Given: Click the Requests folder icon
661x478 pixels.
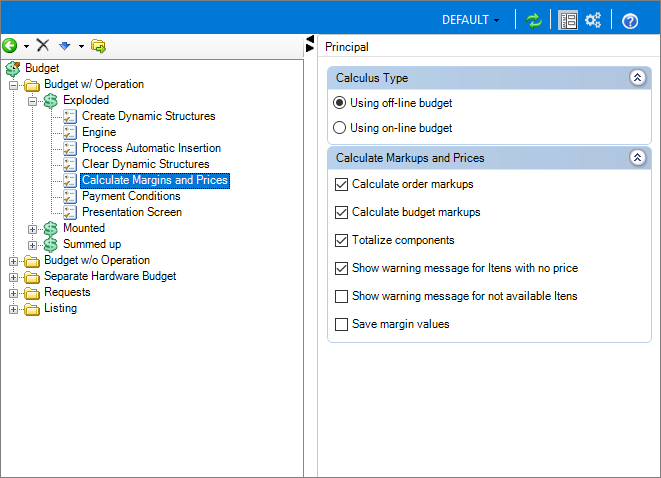Looking at the screenshot, I should tap(32, 293).
